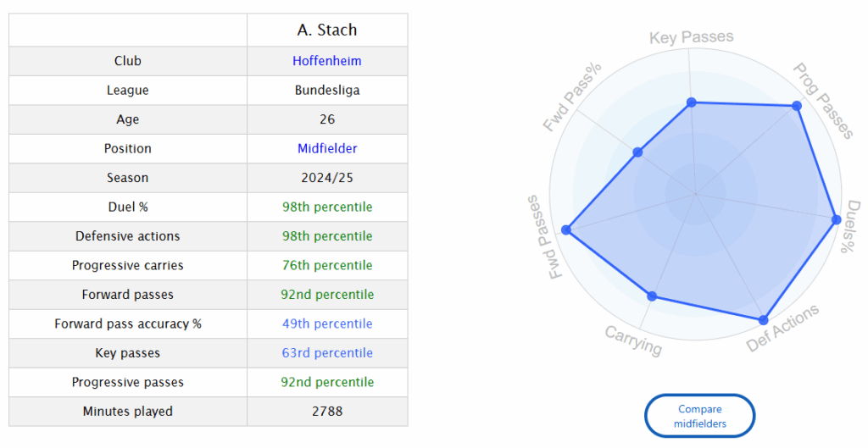Click the Key Passes radar data point
Viewport: 868px width, 448px height.
692,102
